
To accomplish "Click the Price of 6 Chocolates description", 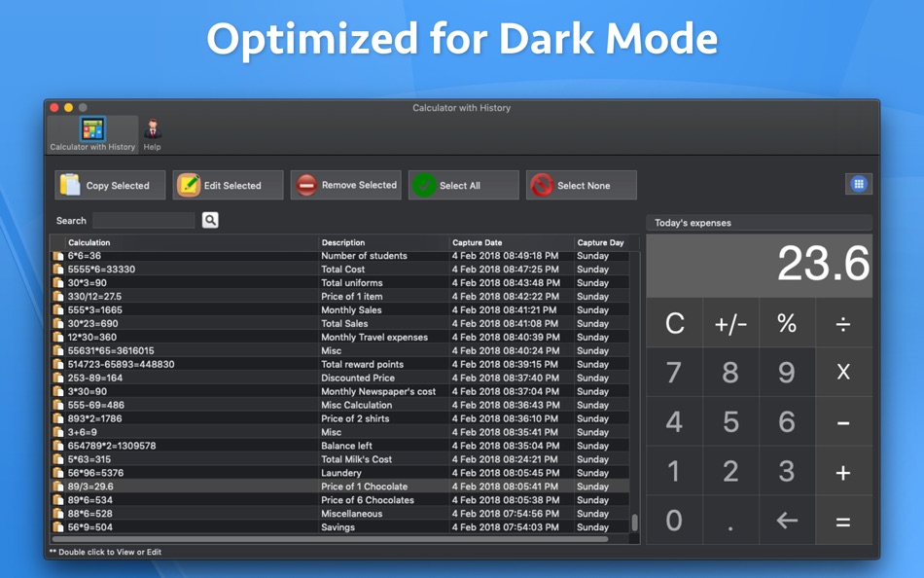I will point(368,499).
